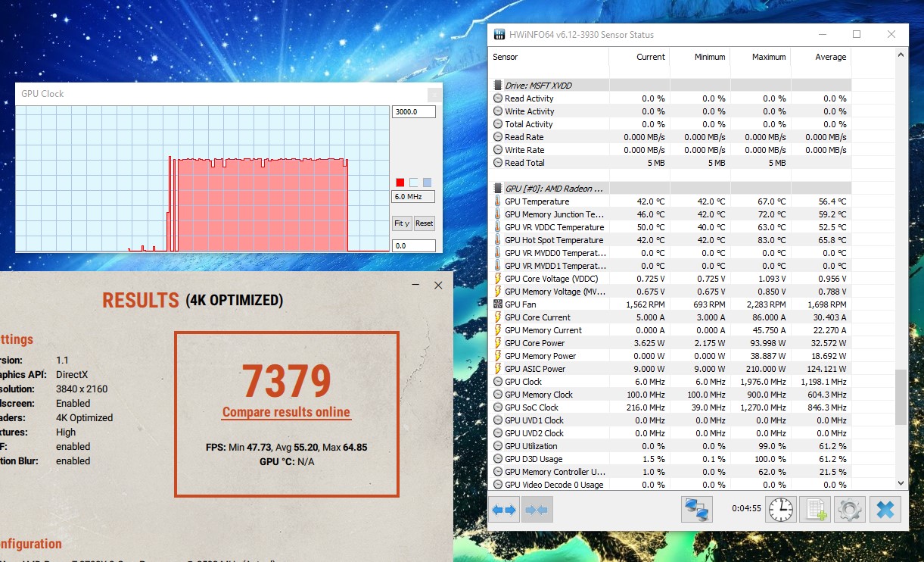Click the GPU Memory Clock row icon
The height and width of the screenshot is (562, 924).
(x=497, y=395)
